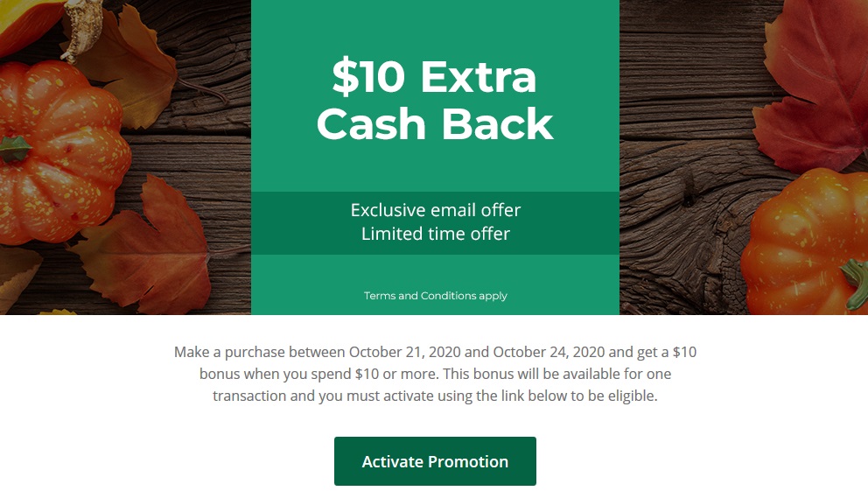
Task: Click the green stem of the right pumpkin
Action: coord(853,282)
